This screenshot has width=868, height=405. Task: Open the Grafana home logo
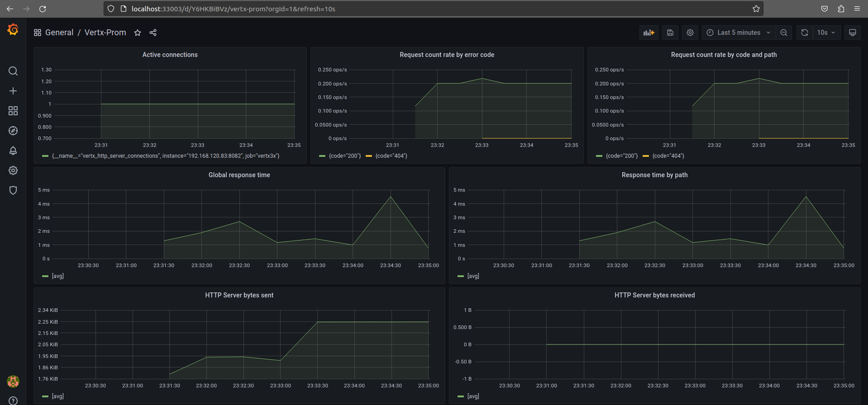pyautogui.click(x=13, y=30)
